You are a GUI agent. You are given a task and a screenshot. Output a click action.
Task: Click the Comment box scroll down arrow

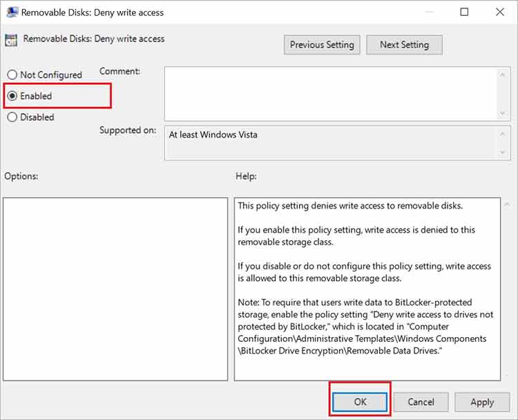tap(503, 113)
